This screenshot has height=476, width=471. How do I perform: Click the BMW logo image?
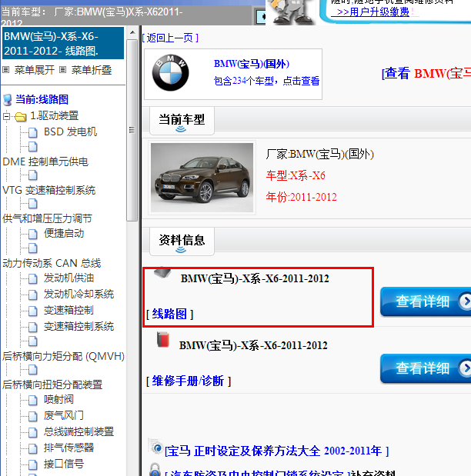(x=171, y=73)
